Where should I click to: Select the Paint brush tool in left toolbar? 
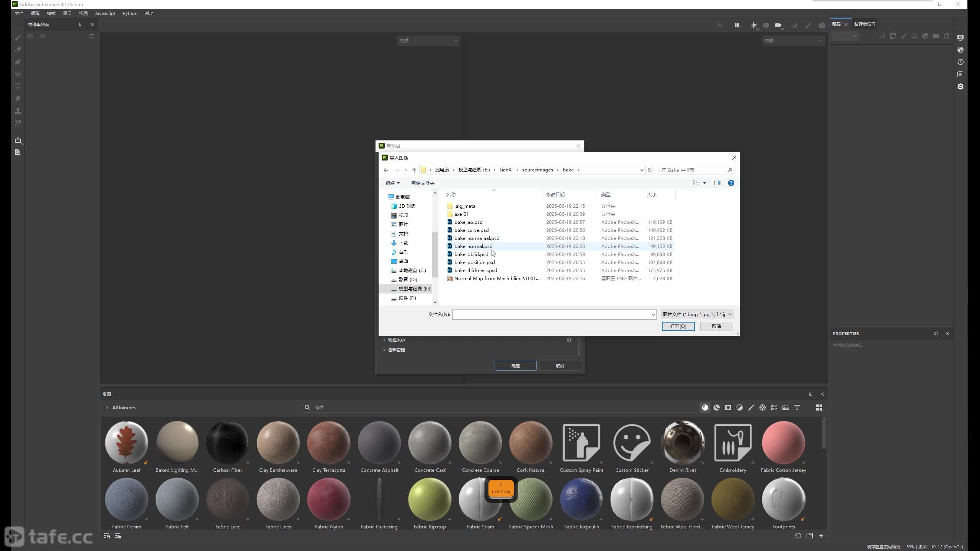click(x=18, y=37)
